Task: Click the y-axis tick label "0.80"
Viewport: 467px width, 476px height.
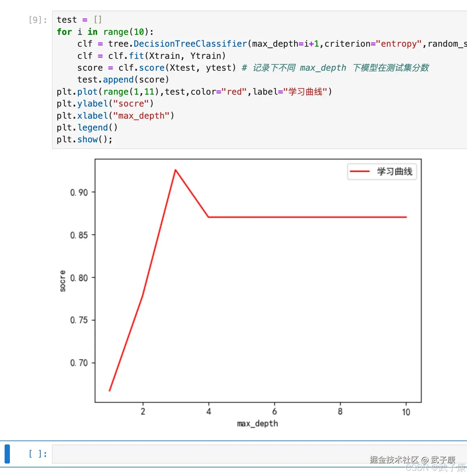Action: click(79, 278)
